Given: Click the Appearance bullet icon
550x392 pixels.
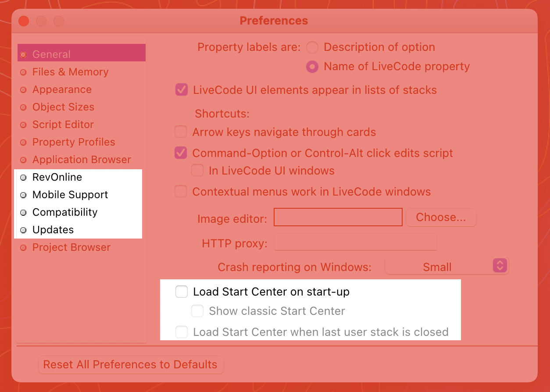Looking at the screenshot, I should coord(23,90).
